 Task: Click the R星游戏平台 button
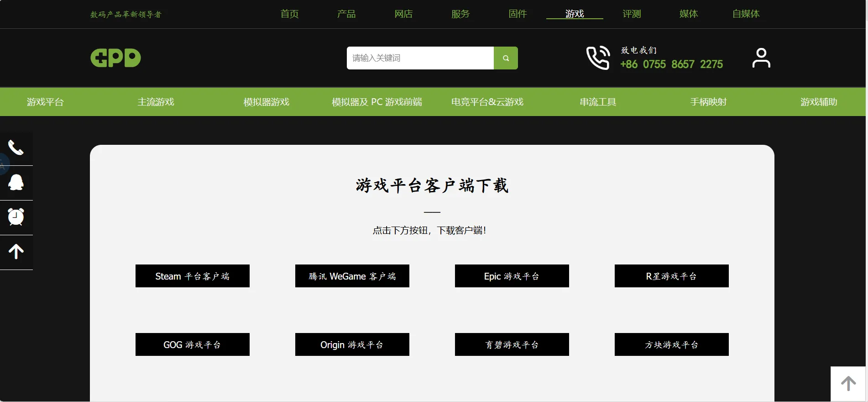[x=672, y=276]
